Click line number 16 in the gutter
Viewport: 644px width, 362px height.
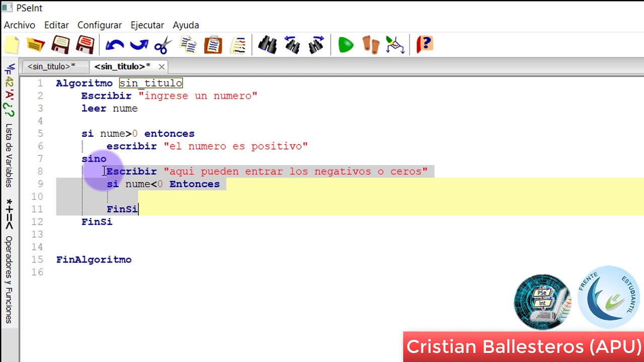click(x=38, y=272)
